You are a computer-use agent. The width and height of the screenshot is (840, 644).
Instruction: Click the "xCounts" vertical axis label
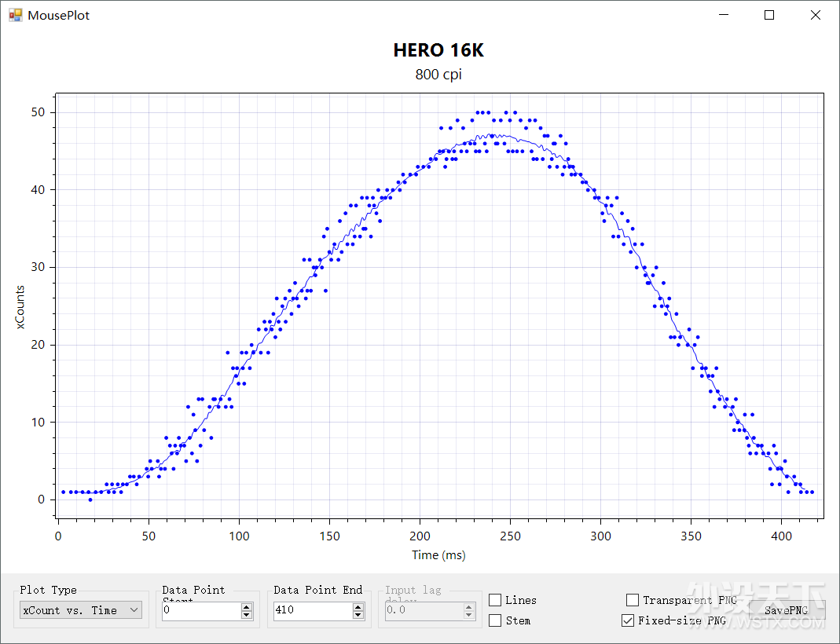coord(20,307)
